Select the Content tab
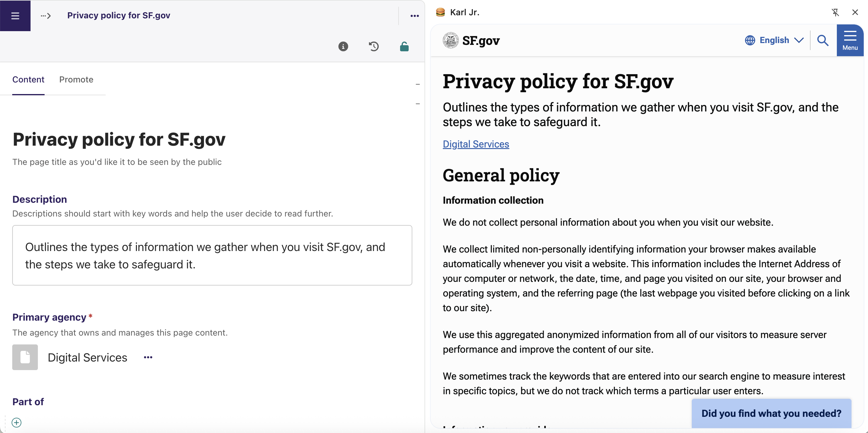 pyautogui.click(x=28, y=79)
